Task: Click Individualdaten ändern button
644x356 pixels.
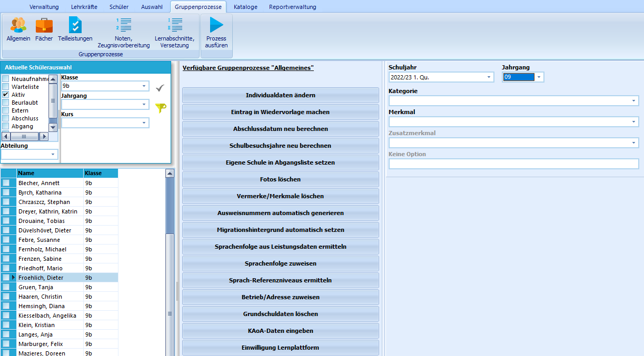Action: coord(281,95)
